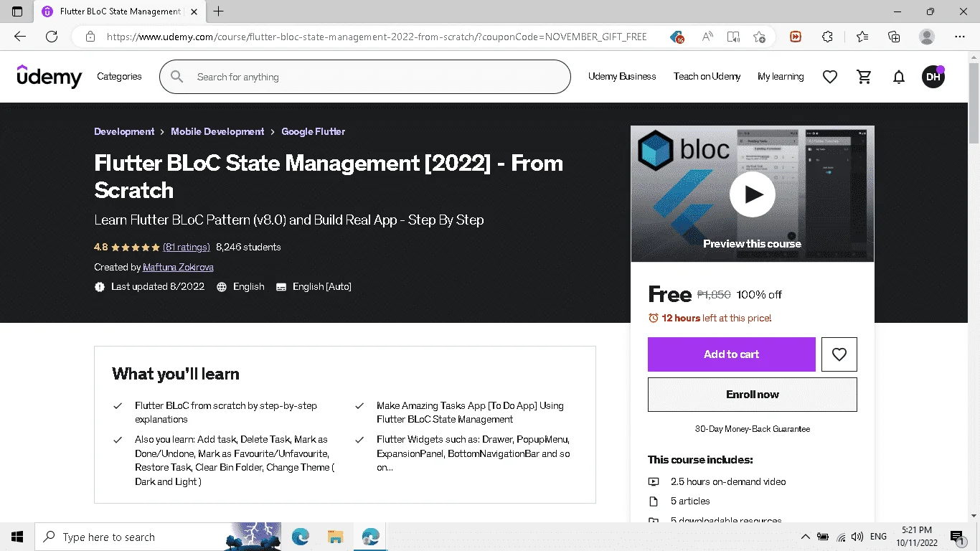Click the Add to cart button
The image size is (980, 551).
732,354
